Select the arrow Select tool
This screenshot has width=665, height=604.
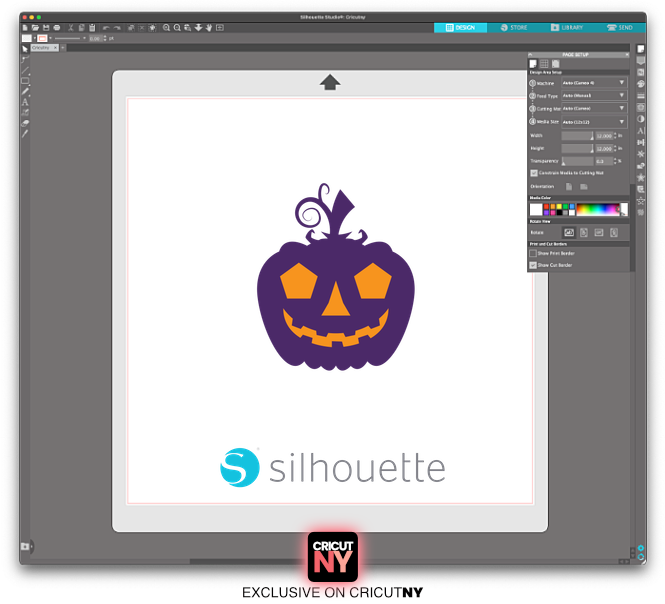(25, 49)
